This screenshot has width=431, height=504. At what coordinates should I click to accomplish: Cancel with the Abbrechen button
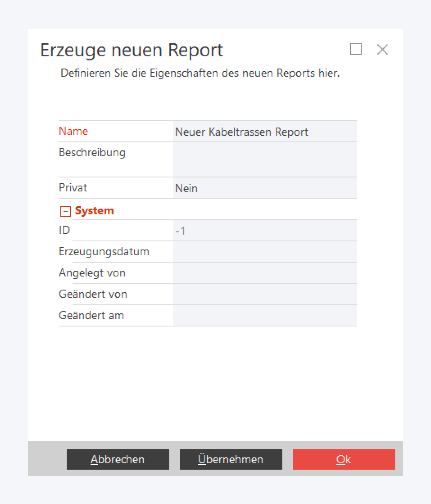point(118,459)
